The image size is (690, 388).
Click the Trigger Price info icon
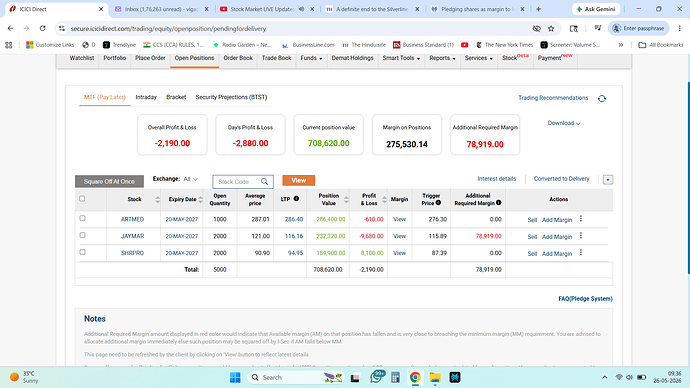[438, 203]
